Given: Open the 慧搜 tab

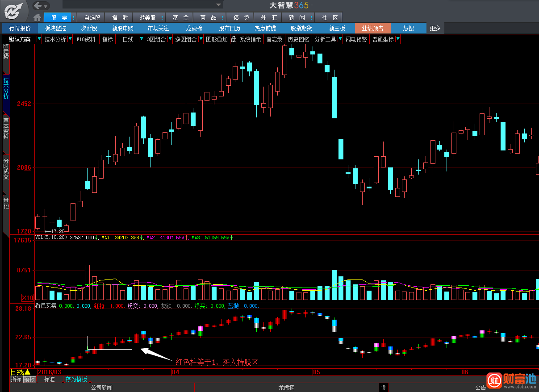Looking at the screenshot, I should (x=408, y=28).
